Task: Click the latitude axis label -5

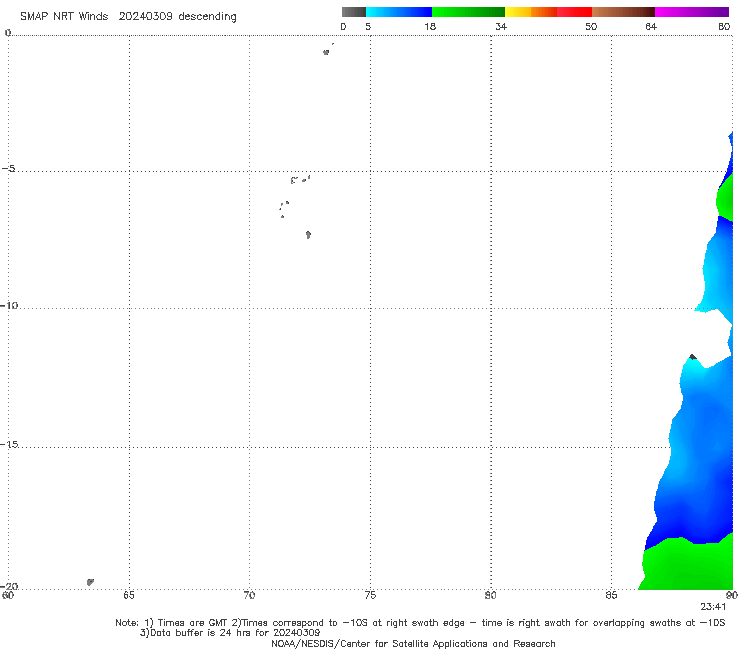Action: (8, 169)
